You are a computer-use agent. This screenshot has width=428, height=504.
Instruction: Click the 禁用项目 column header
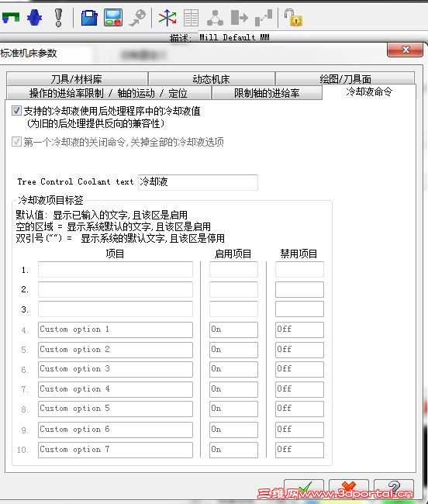coord(299,254)
